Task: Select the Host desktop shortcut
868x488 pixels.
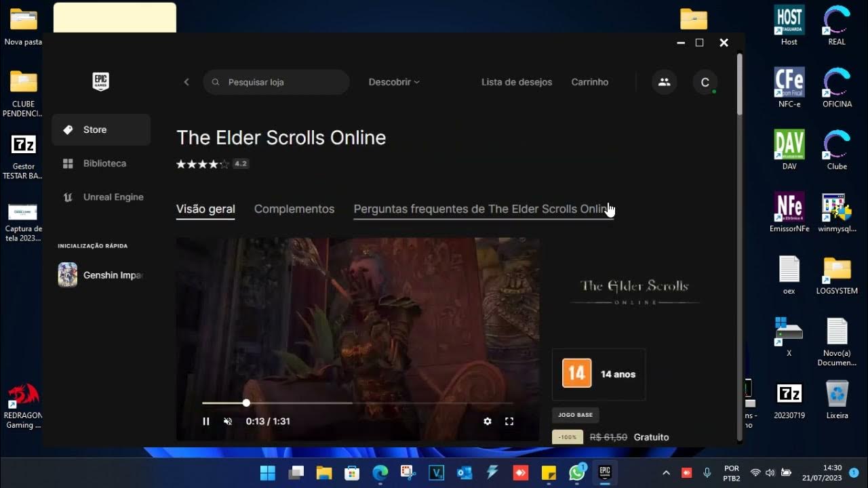Action: pos(789,26)
